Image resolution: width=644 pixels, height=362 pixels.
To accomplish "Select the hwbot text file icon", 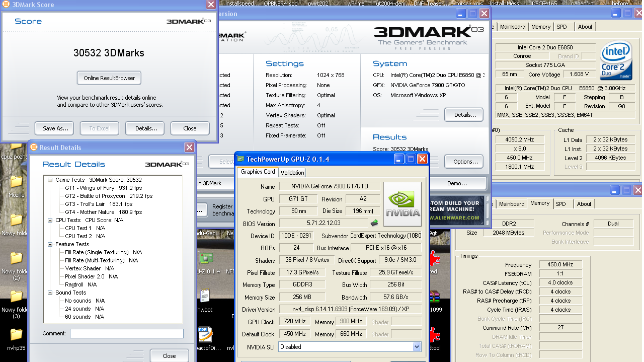I will (204, 296).
